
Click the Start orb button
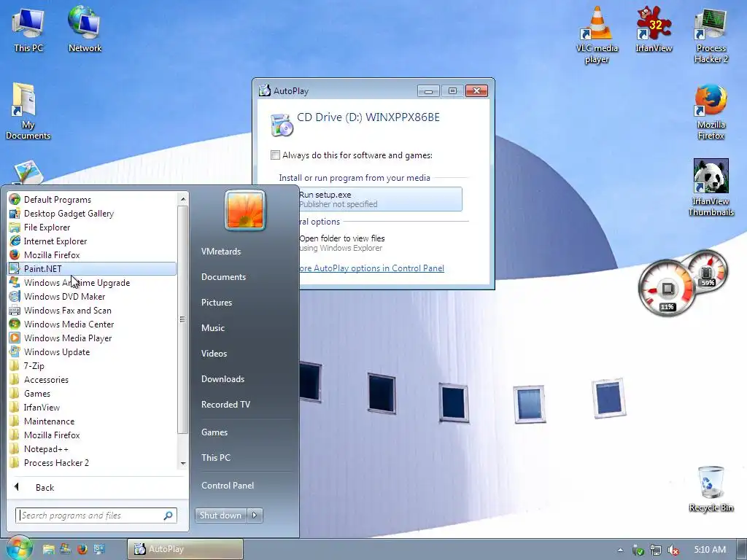[19, 548]
